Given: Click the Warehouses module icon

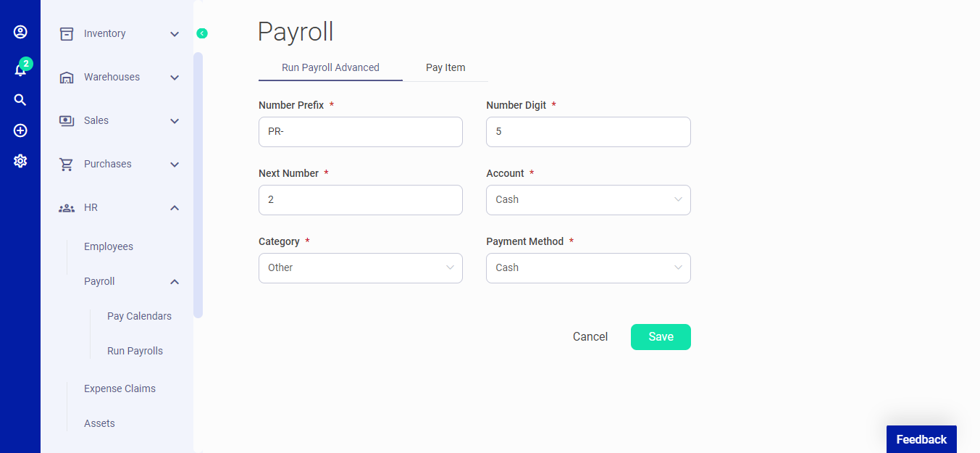Looking at the screenshot, I should (x=66, y=77).
